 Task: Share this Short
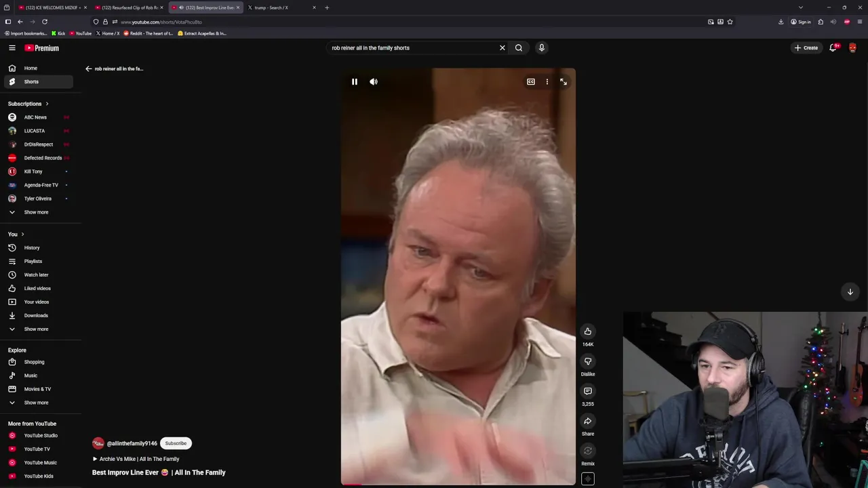(588, 420)
